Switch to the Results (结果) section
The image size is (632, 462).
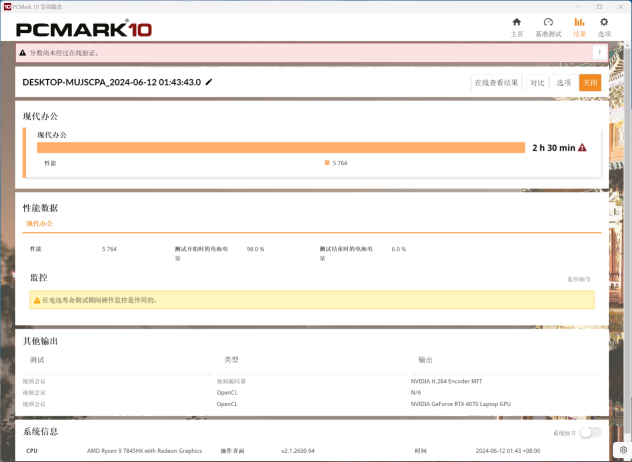click(579, 27)
